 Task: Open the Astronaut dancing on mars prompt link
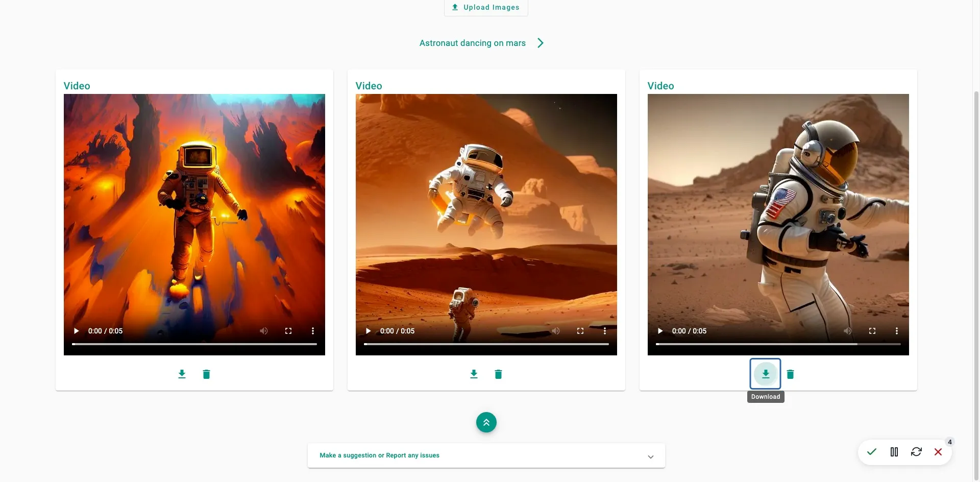tap(472, 43)
